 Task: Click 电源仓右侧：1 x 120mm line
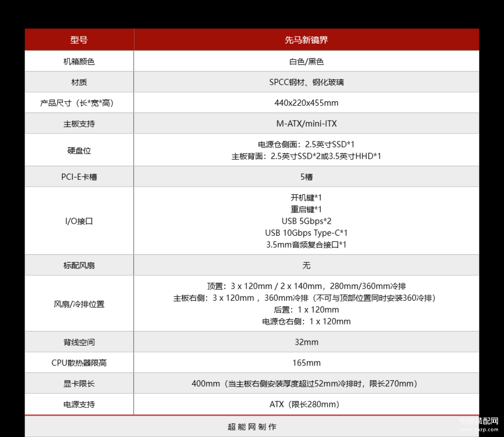[x=306, y=322]
